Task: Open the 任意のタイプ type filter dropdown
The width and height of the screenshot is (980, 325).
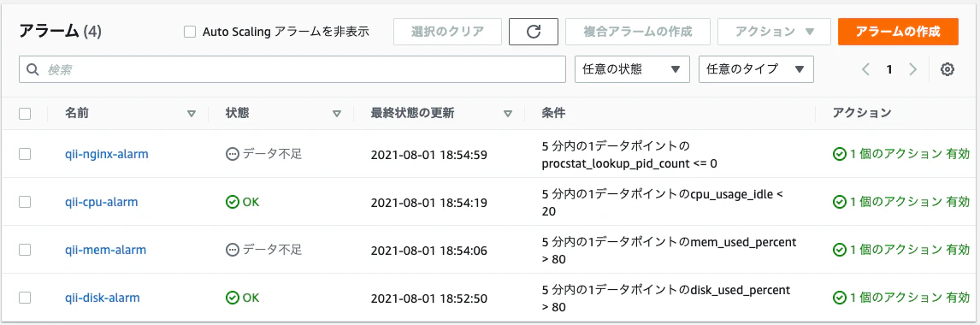Action: click(x=756, y=69)
